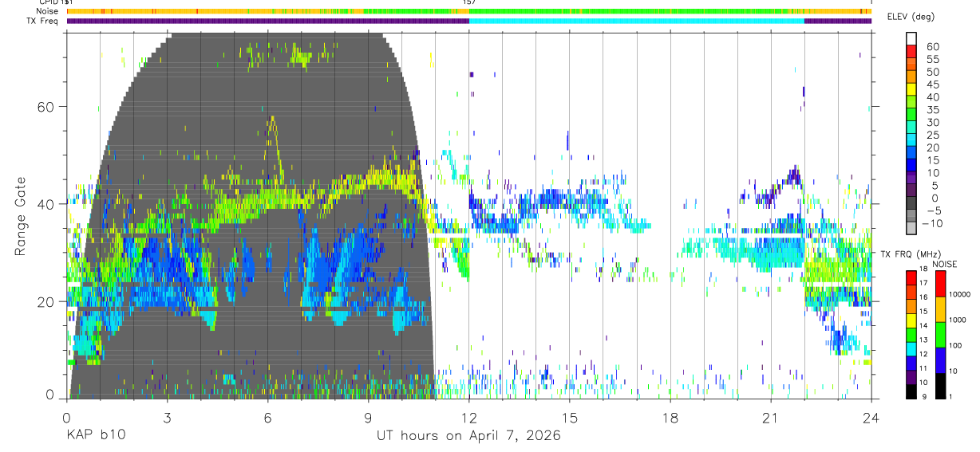980x452 pixels.
Task: Click the red 55–60 degree segment of the ELEV colorbar
Action: tap(912, 53)
